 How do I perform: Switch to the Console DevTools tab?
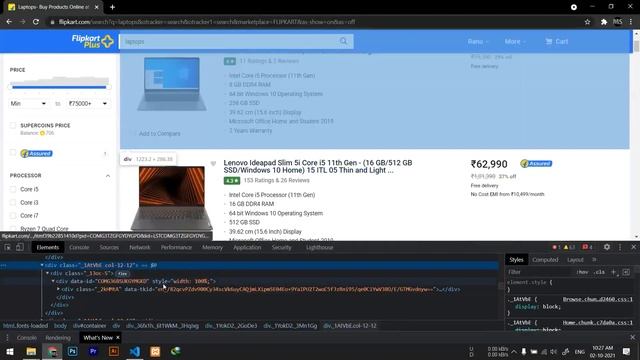(x=79, y=247)
